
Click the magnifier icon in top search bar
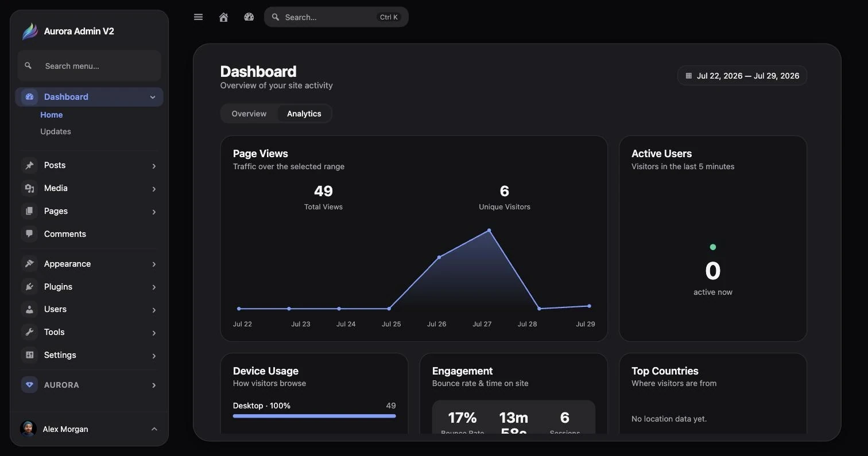(x=276, y=17)
